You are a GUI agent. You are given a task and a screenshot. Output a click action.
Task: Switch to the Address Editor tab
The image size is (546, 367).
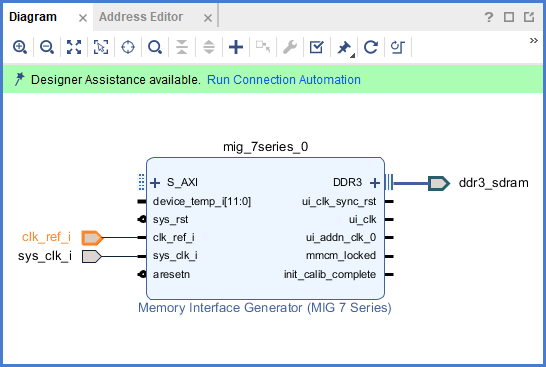(141, 17)
